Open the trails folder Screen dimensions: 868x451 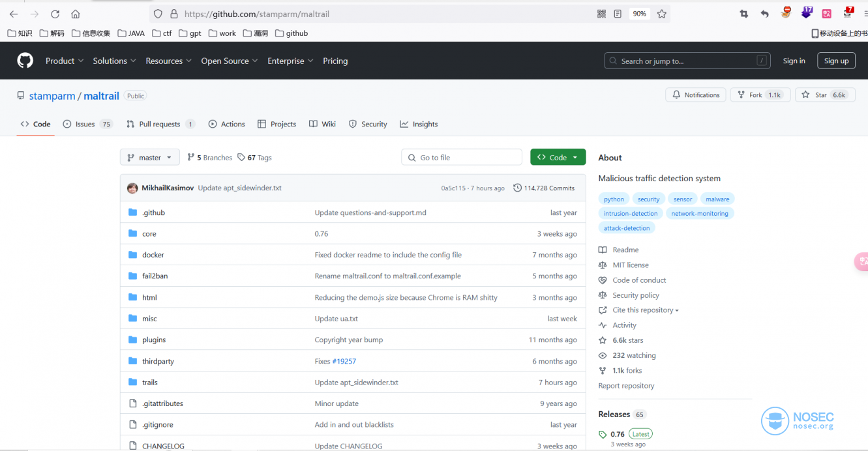[x=150, y=383]
